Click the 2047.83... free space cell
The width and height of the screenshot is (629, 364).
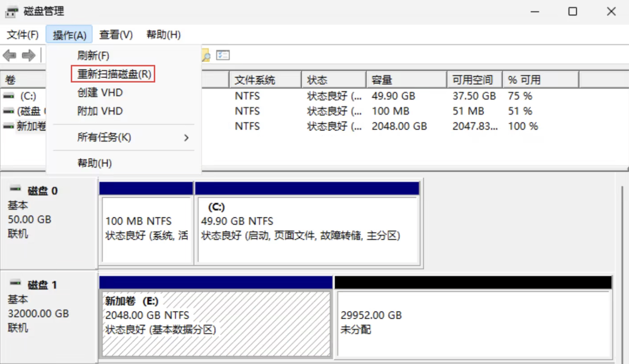pyautogui.click(x=475, y=126)
